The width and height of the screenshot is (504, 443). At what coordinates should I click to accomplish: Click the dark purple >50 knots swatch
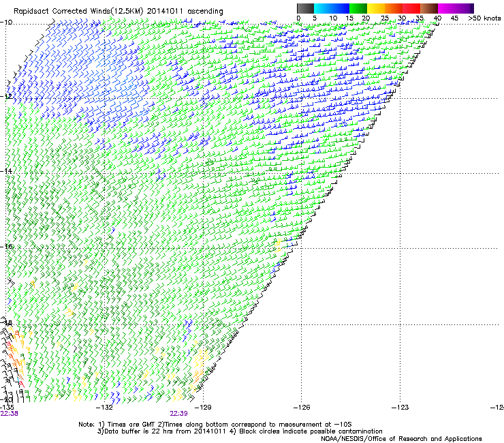pyautogui.click(x=472, y=8)
